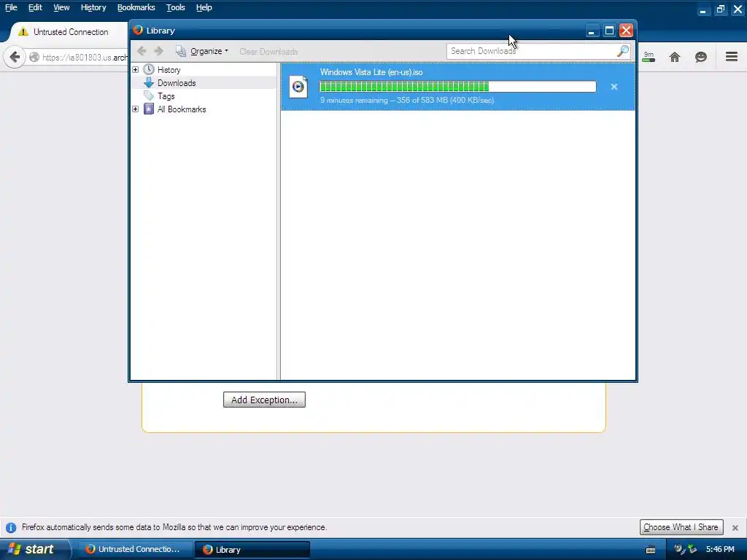Select Tags in Library sidebar
This screenshot has height=560, width=747.
pyautogui.click(x=166, y=96)
